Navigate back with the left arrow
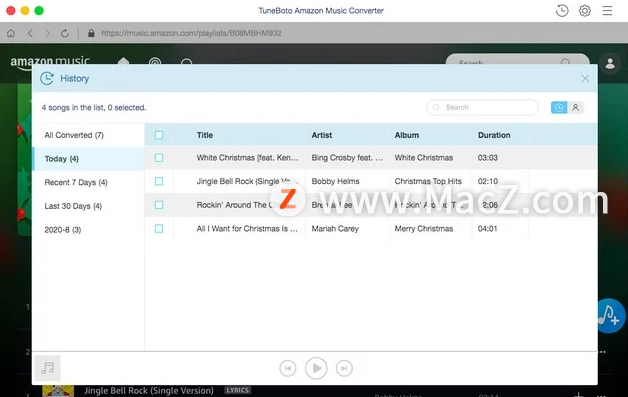This screenshot has height=397, width=628. [30, 33]
